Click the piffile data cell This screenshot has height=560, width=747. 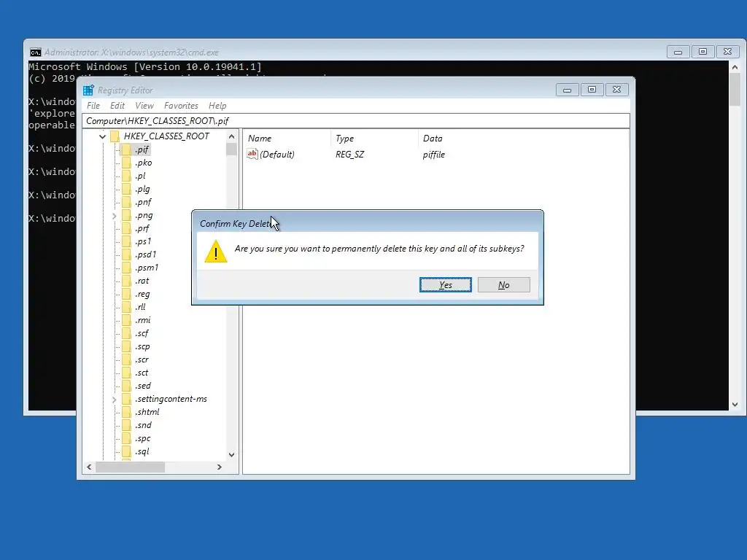point(433,155)
